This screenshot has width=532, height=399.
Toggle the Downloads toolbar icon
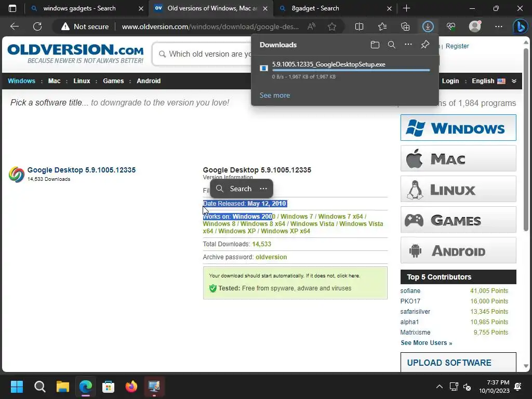click(428, 26)
